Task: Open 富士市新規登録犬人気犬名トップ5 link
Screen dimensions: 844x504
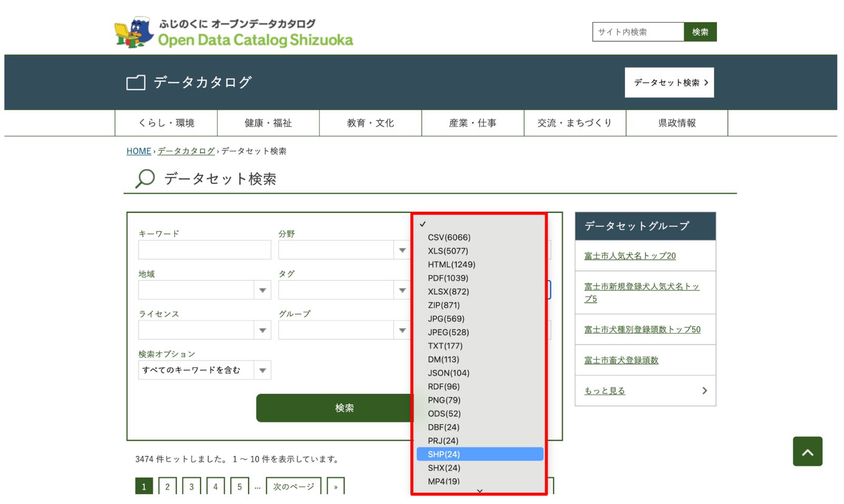Action: coord(641,293)
